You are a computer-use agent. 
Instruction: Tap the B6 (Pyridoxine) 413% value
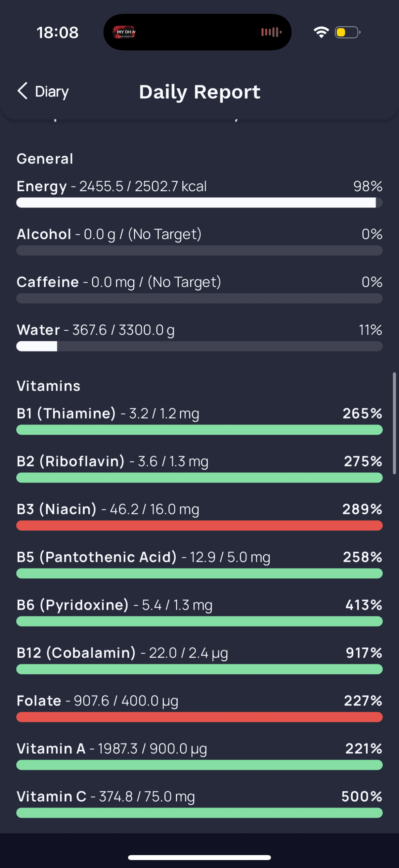pos(364,605)
